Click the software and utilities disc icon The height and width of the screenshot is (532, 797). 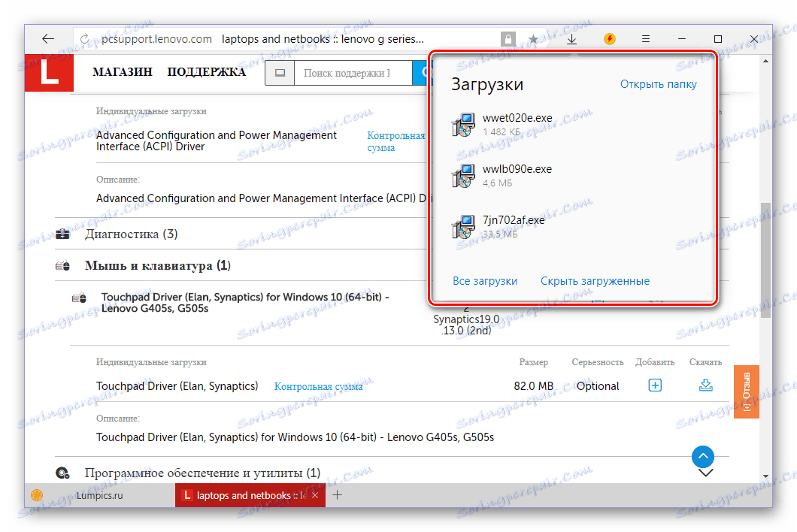point(62,473)
